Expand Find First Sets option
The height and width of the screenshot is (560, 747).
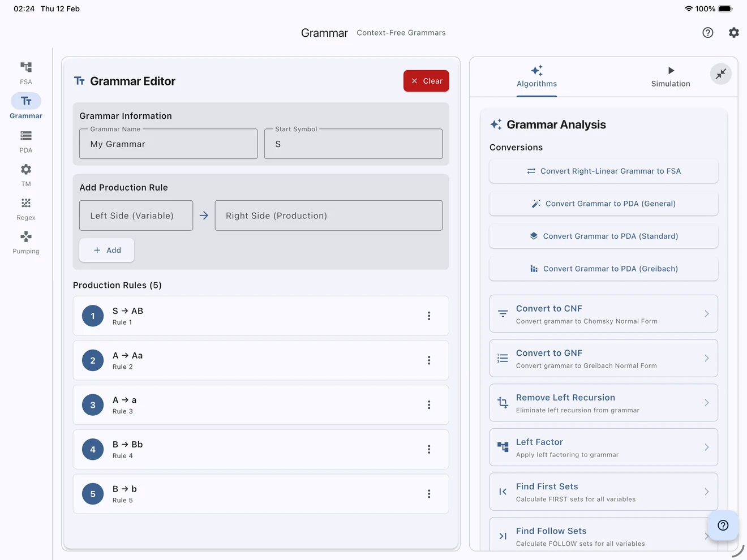603,492
